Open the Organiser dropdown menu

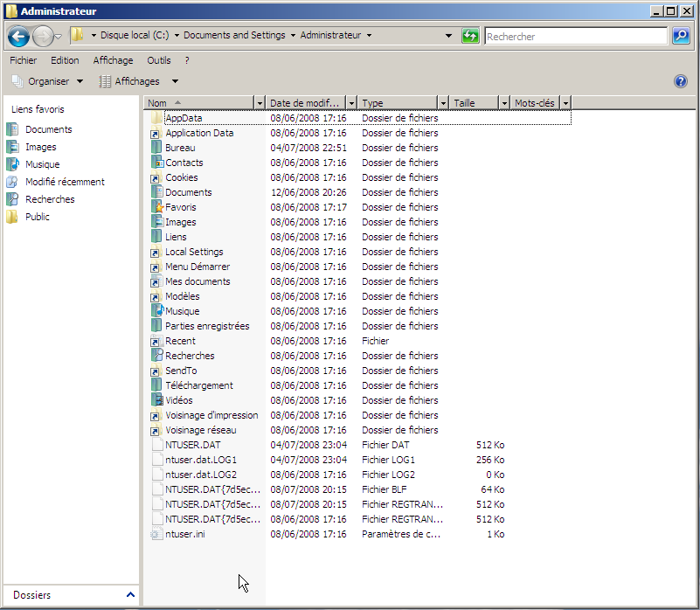[47, 81]
